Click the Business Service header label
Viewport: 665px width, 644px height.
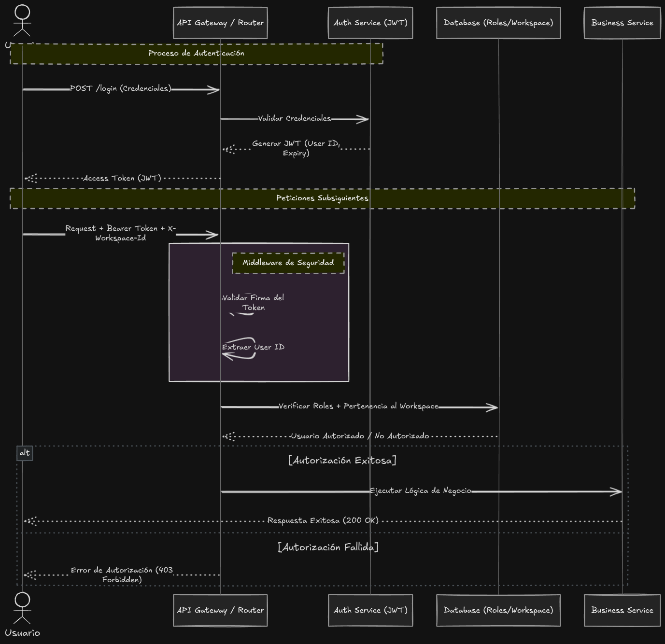point(622,22)
